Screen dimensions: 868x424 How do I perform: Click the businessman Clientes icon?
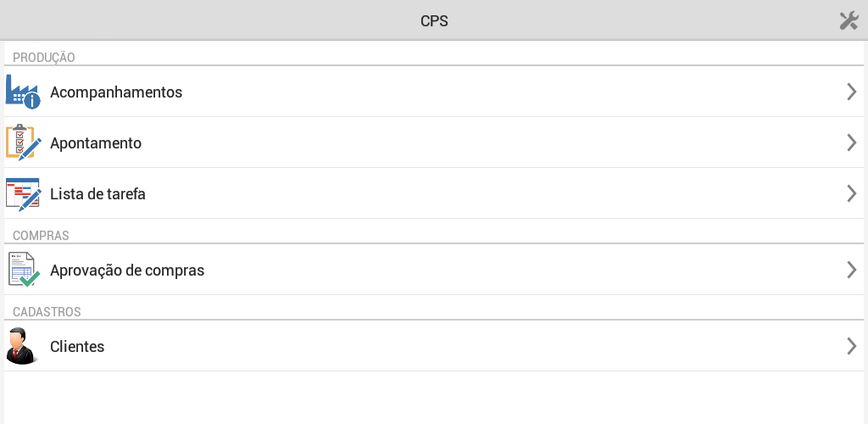pyautogui.click(x=23, y=346)
